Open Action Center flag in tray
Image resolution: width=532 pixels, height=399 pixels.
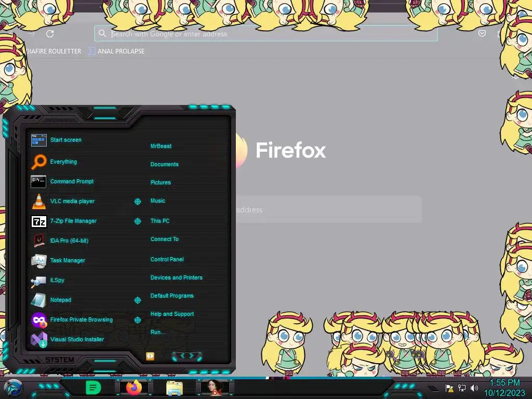tap(449, 388)
